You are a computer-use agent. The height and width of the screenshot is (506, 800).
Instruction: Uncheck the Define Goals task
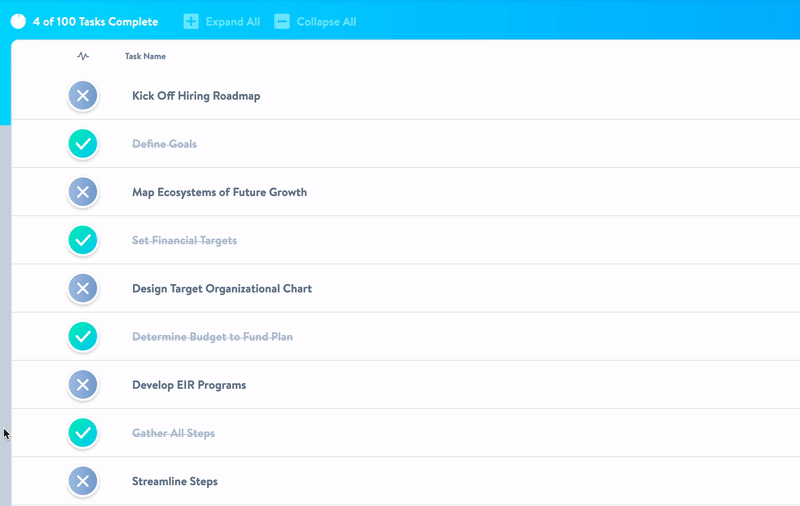[83, 144]
